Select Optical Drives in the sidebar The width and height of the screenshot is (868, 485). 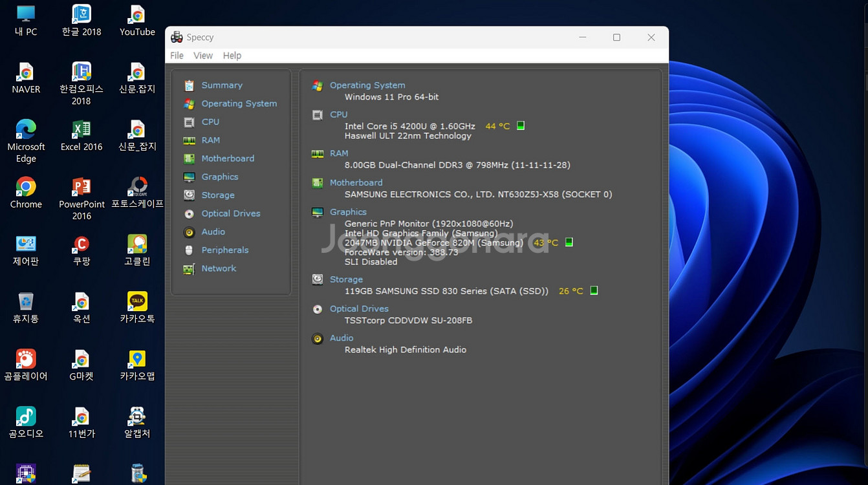coord(230,213)
